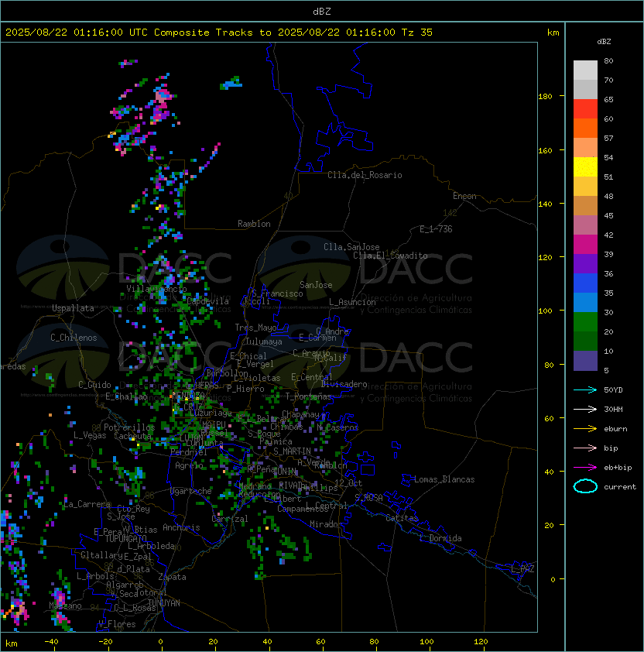Click the TUNUYAN label on the map
Viewport: 644px width, 652px height.
point(164,603)
